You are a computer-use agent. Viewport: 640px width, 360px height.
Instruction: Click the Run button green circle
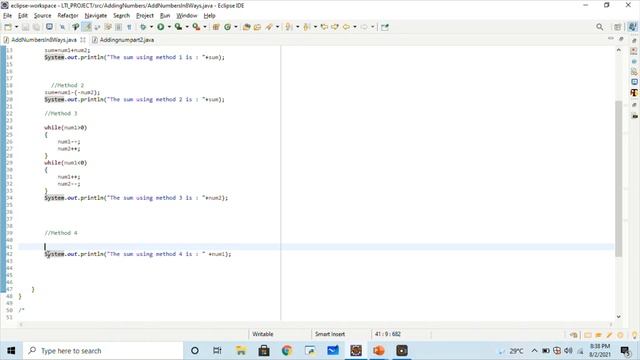pyautogui.click(x=161, y=27)
